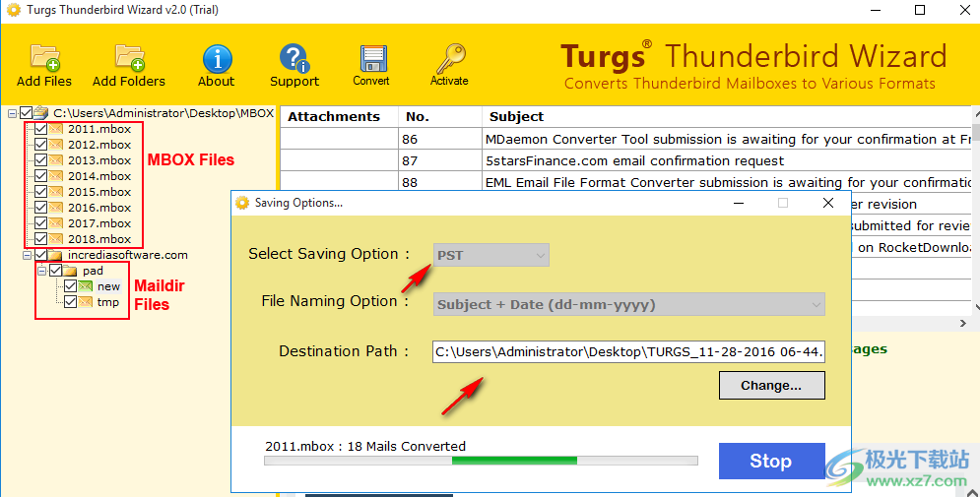Screen dimensions: 980x497
Task: Click the Add Files toolbar icon
Action: coord(44,57)
